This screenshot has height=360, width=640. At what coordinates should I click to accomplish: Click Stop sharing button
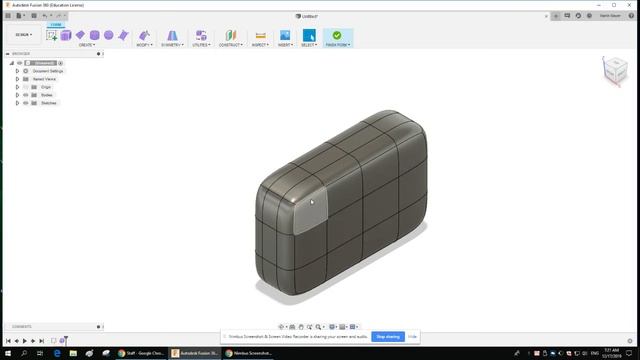[388, 337]
